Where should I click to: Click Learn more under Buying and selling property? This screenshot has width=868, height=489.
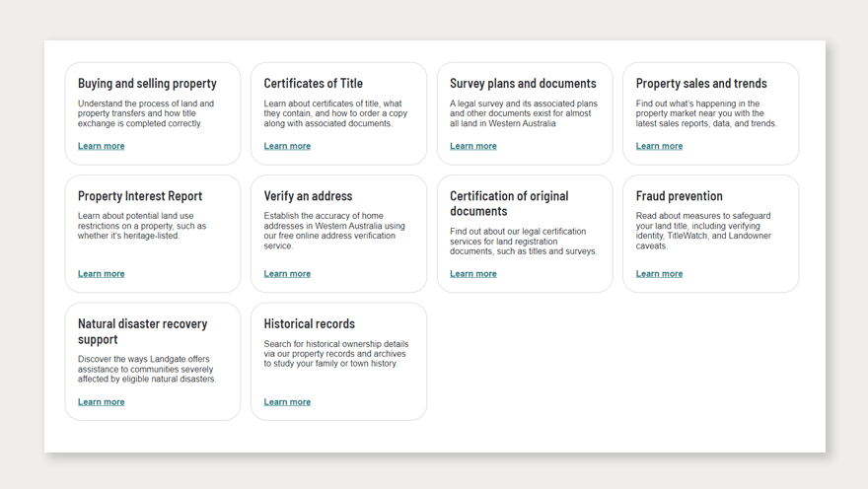click(x=101, y=146)
